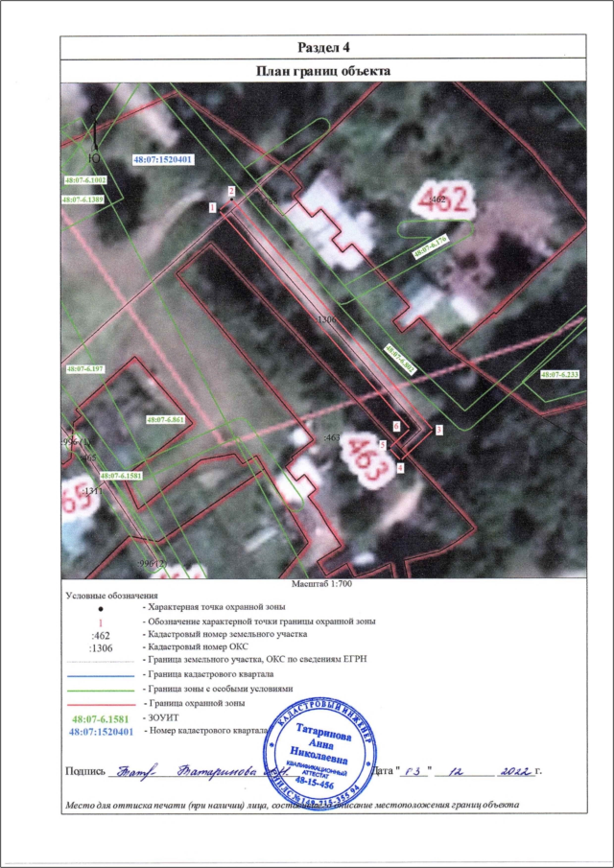This screenshot has height=868, width=614.
Task: Click the green '48:07-6.802' zone label
Action: (400, 360)
